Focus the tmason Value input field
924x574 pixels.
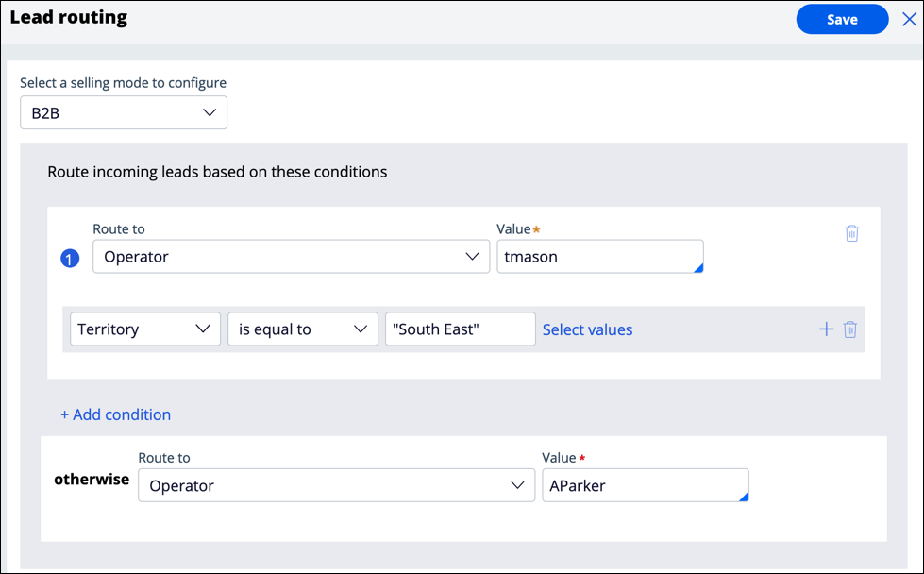(x=595, y=257)
